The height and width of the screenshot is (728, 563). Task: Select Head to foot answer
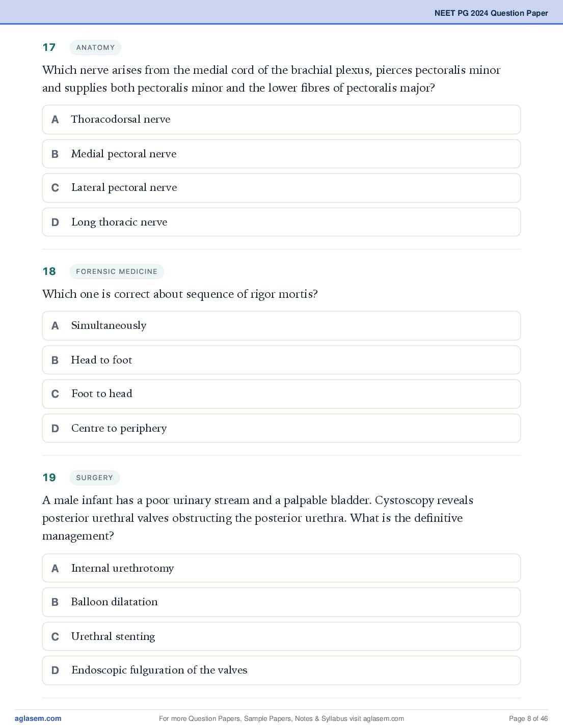[x=281, y=360]
